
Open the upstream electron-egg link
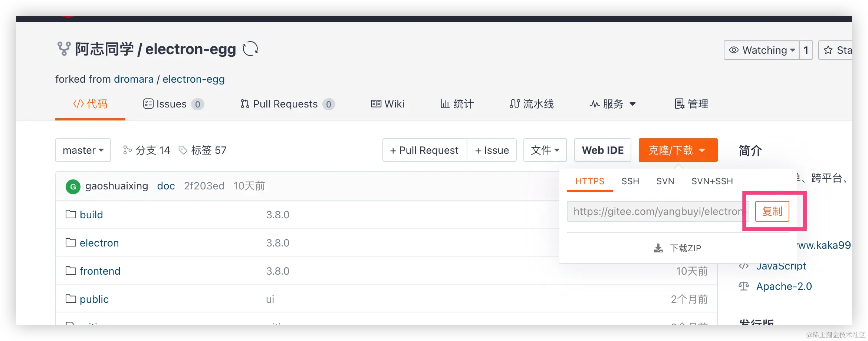(x=194, y=79)
